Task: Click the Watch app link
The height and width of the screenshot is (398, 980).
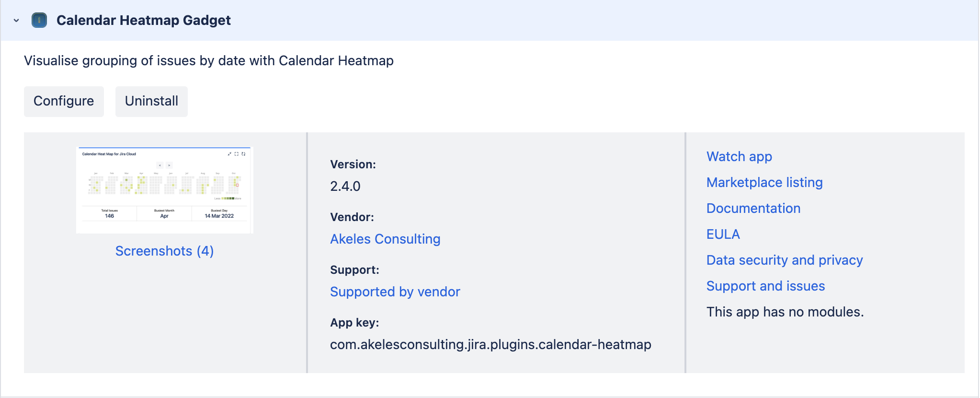Action: 739,156
